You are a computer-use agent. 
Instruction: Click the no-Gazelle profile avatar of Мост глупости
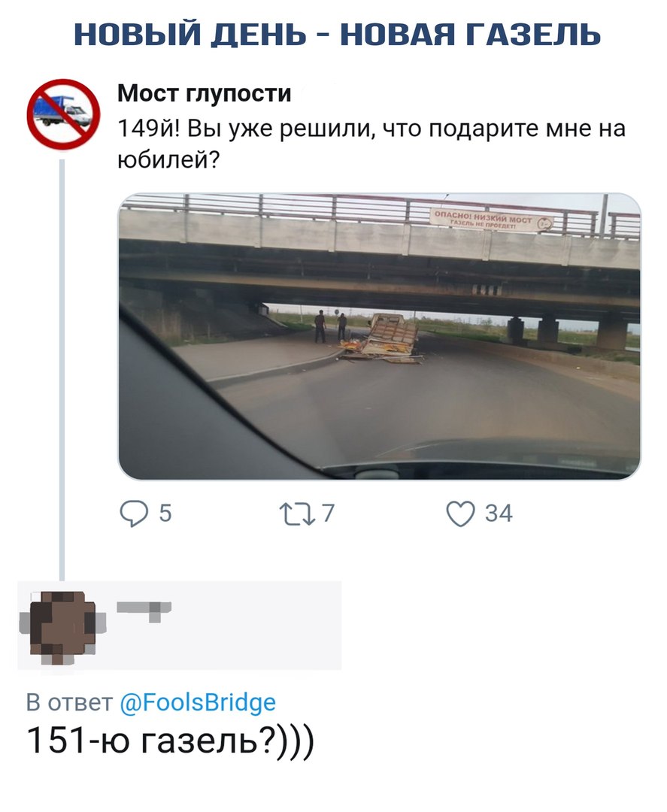[64, 114]
